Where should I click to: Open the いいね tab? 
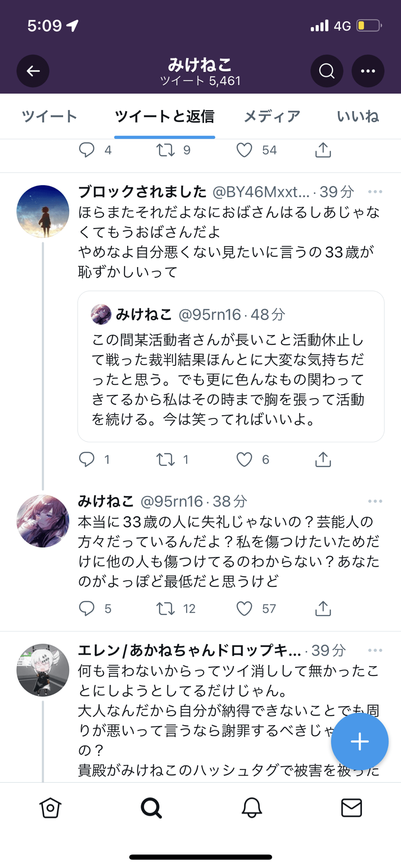point(357,116)
